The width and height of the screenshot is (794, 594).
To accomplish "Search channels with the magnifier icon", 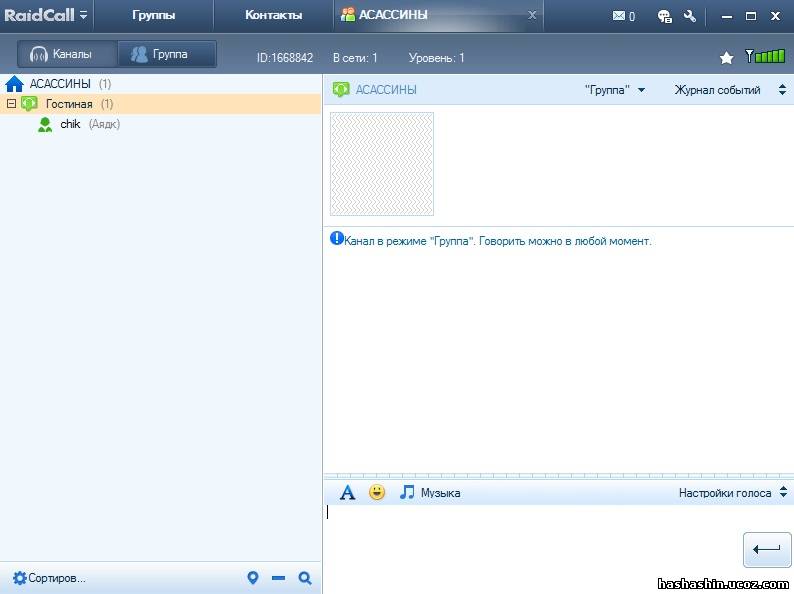I will [x=305, y=578].
